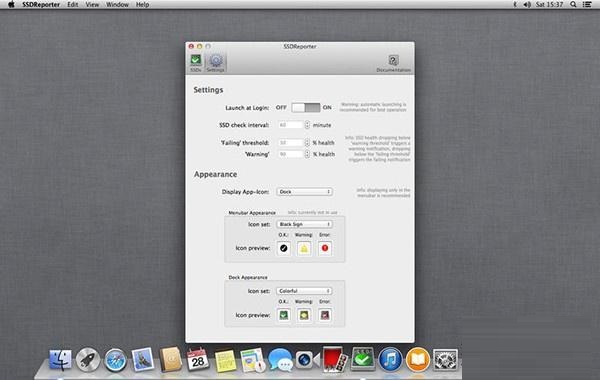Click the dock Warning yellow preview icon
The height and width of the screenshot is (380, 600).
304,315
